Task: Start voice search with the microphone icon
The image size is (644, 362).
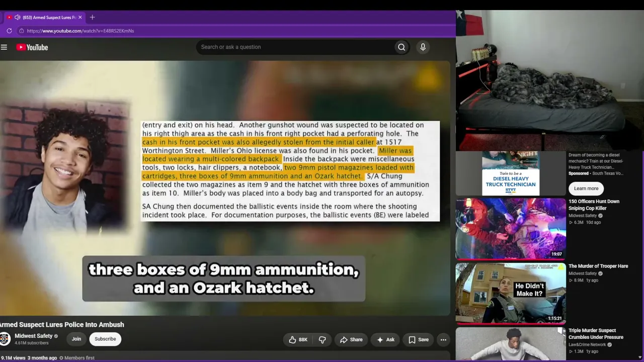Action: [423, 47]
